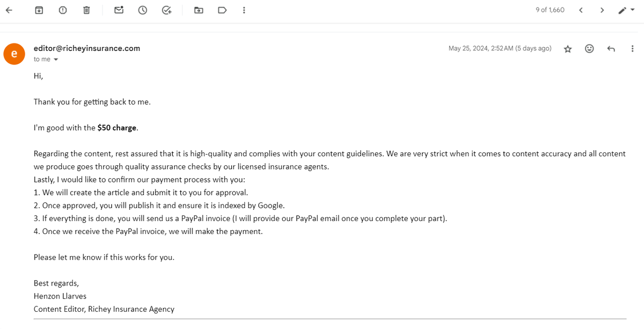Open the toolbar's More options menu
Screen dimensions: 644x329
pos(244,10)
